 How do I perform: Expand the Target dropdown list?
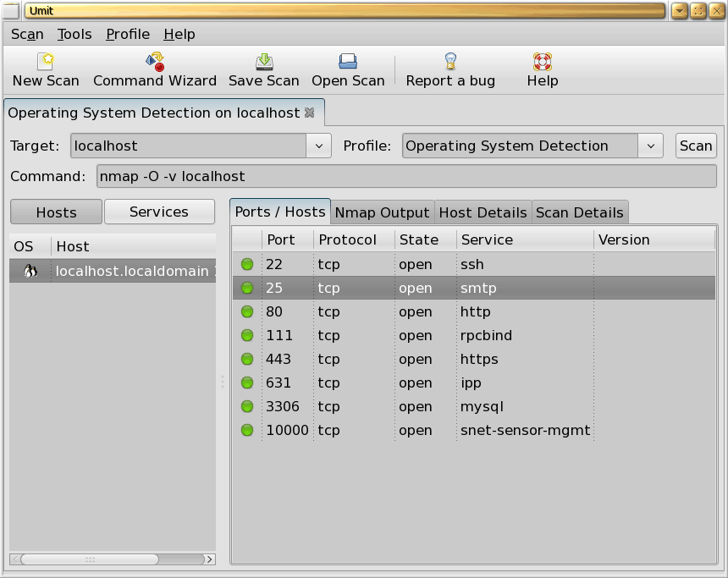point(318,146)
